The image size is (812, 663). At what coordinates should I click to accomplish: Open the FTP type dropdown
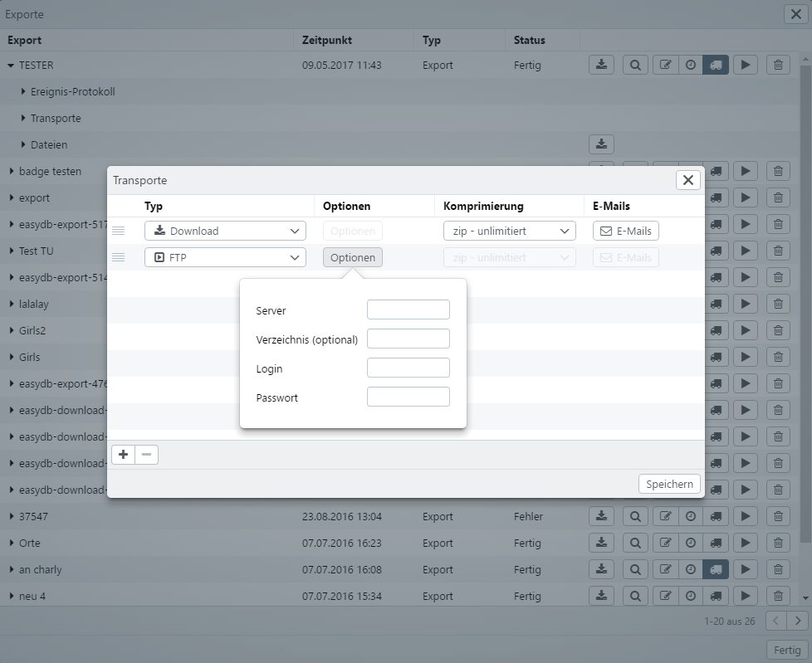click(x=225, y=257)
